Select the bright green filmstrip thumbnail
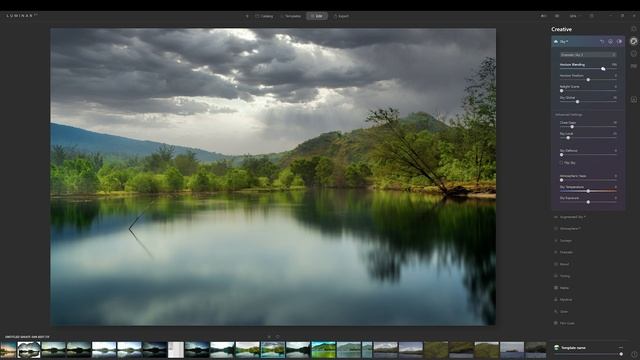The height and width of the screenshot is (360, 640). [323, 350]
